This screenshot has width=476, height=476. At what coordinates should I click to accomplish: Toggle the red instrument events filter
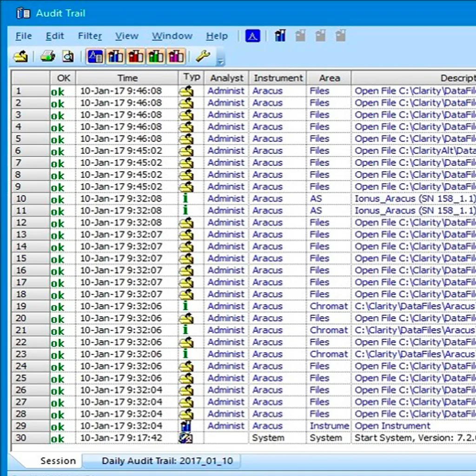pyautogui.click(x=136, y=56)
